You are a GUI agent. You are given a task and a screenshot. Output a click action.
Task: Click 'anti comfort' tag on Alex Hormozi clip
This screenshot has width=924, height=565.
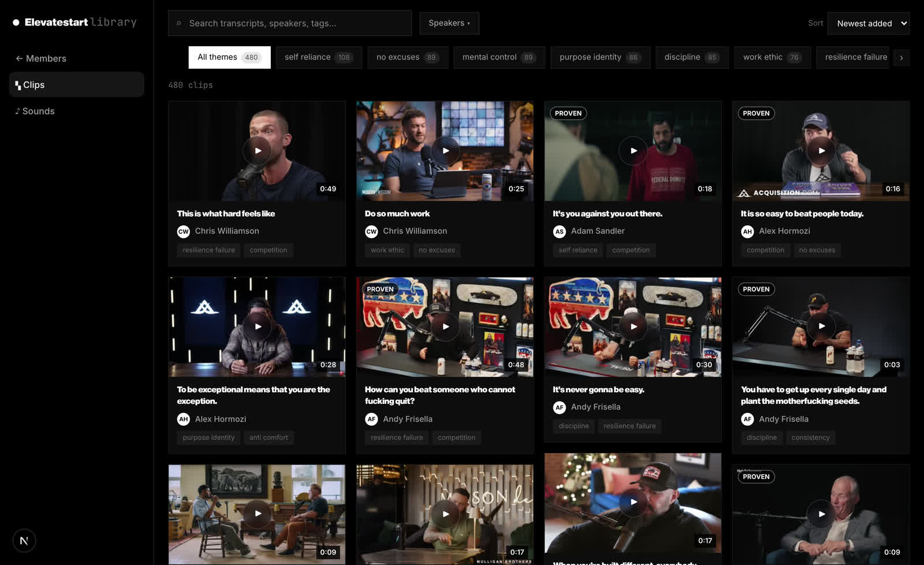269,437
